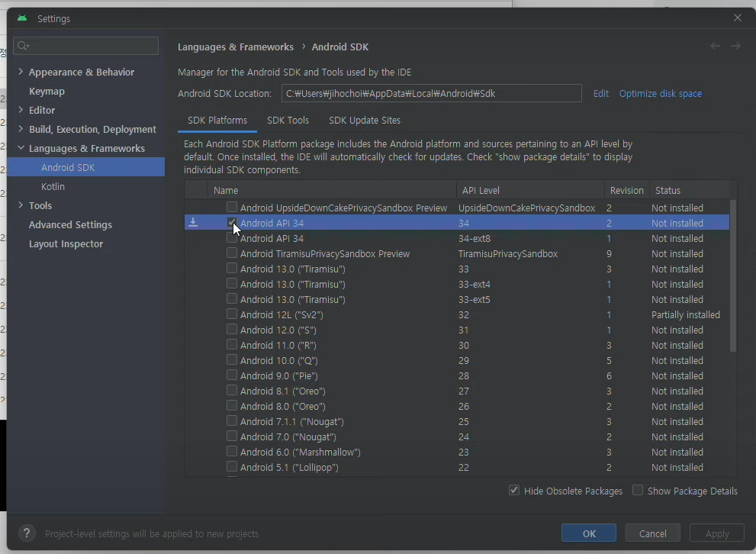Screen dimensions: 756x554
Task: Open Advanced Settings page
Action: (70, 224)
